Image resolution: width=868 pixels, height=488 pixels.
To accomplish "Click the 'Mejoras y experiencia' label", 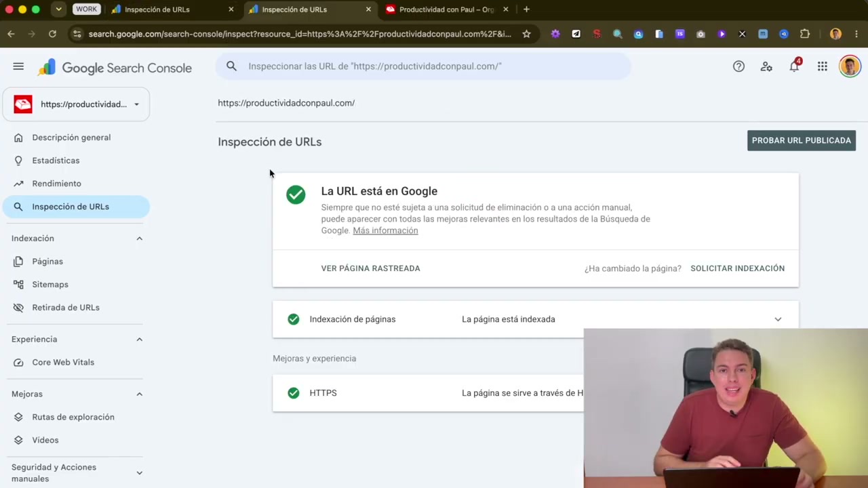I will click(314, 359).
